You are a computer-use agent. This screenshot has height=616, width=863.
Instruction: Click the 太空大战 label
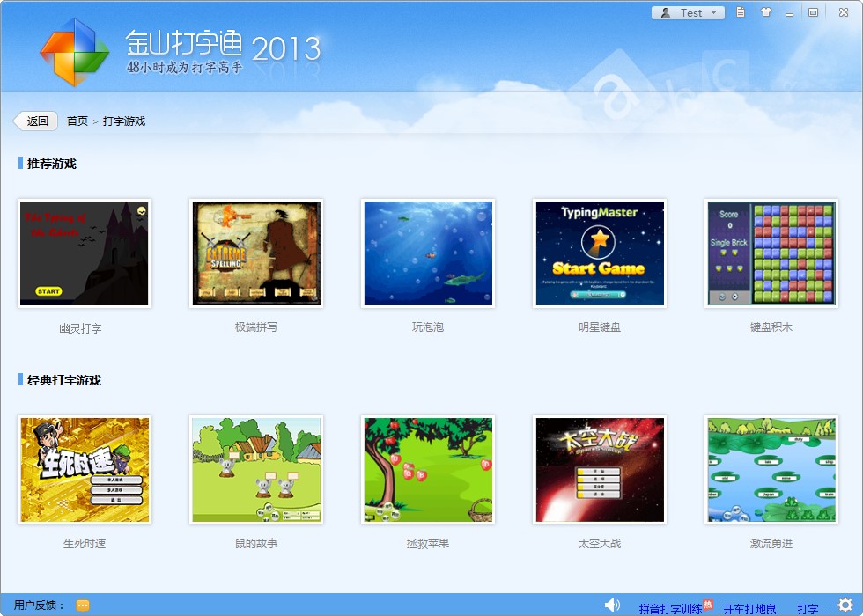pos(600,544)
